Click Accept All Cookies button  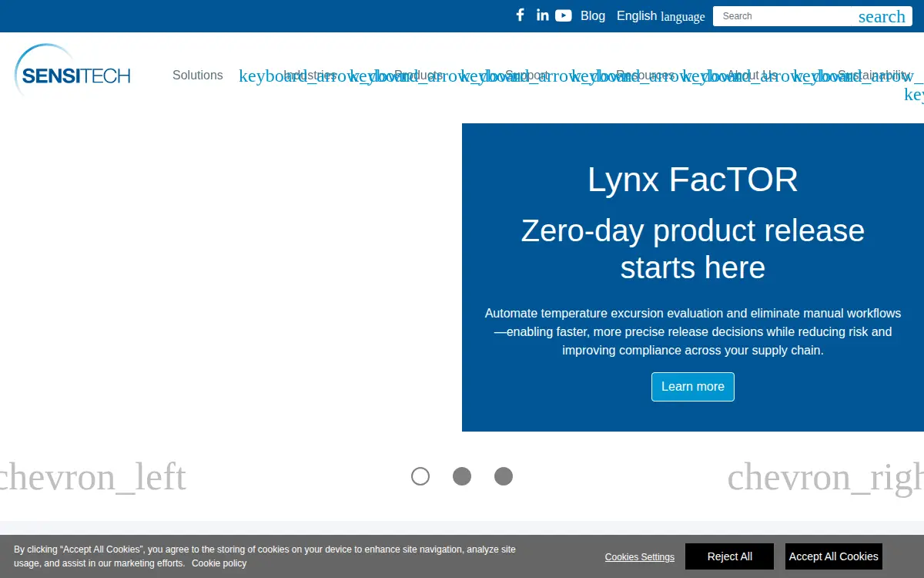[834, 556]
